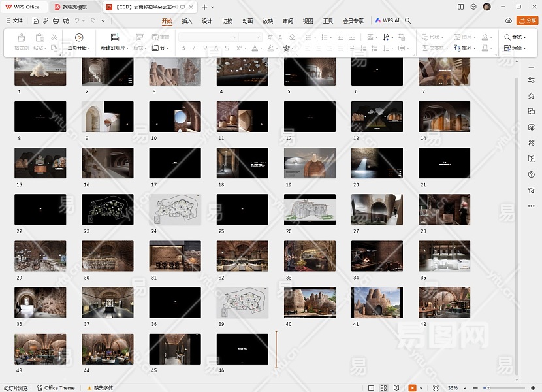This screenshot has width=542, height=392.
Task: Switch to reading view in status bar
Action: [x=396, y=388]
